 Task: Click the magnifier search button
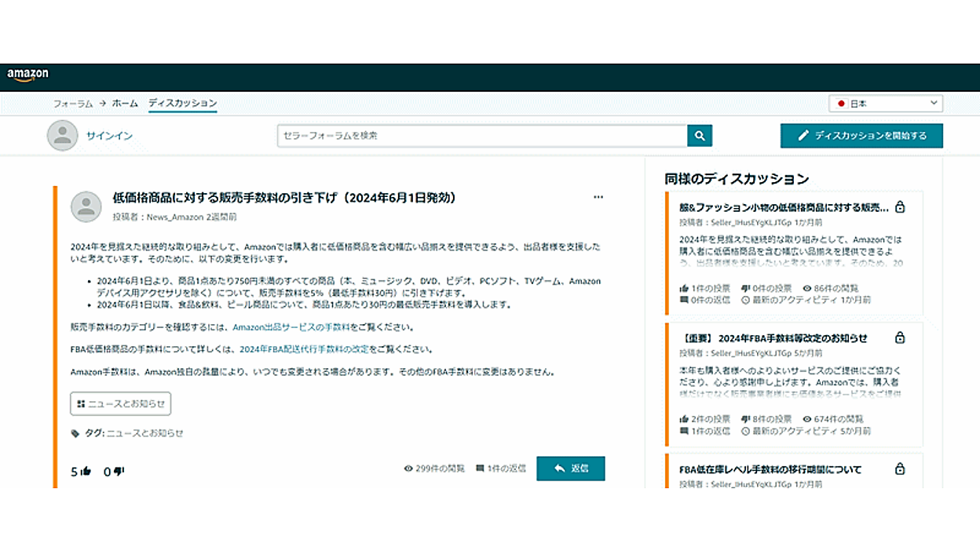tap(700, 136)
